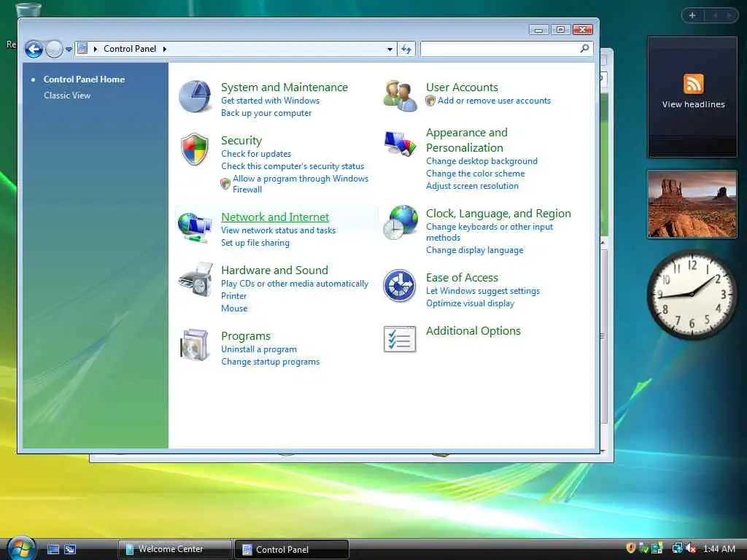Click the network tray icon

tap(676, 548)
